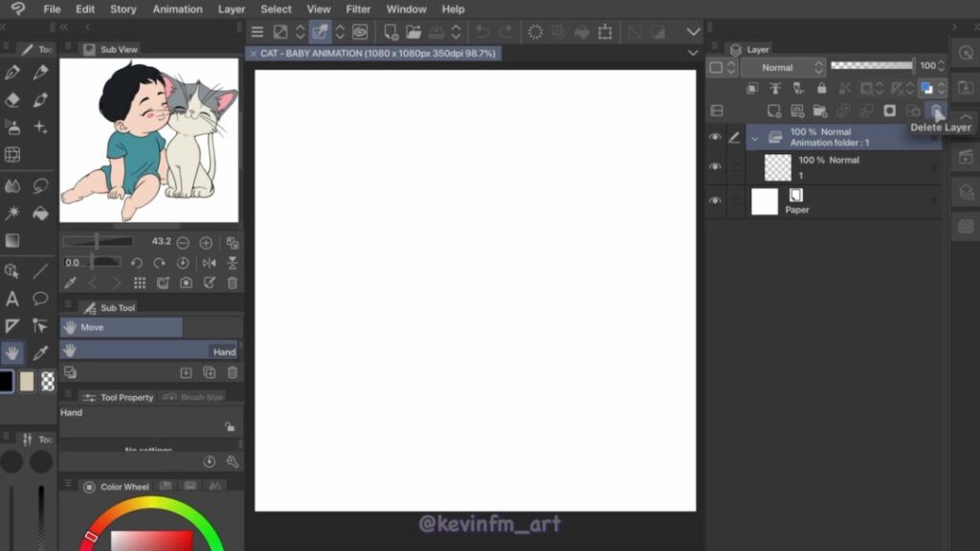Click the Lock Layer icon

[x=821, y=88]
